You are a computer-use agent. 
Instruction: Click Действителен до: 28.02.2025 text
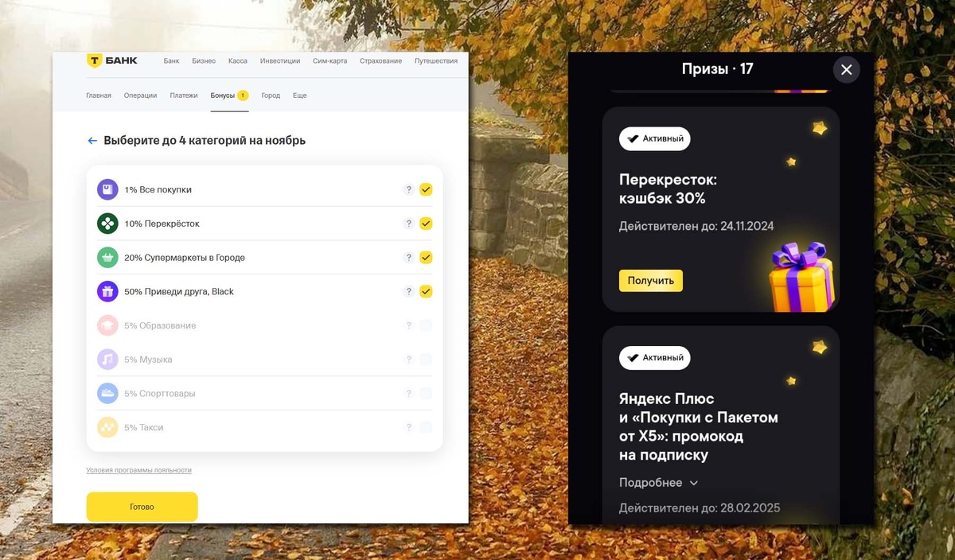(x=700, y=508)
